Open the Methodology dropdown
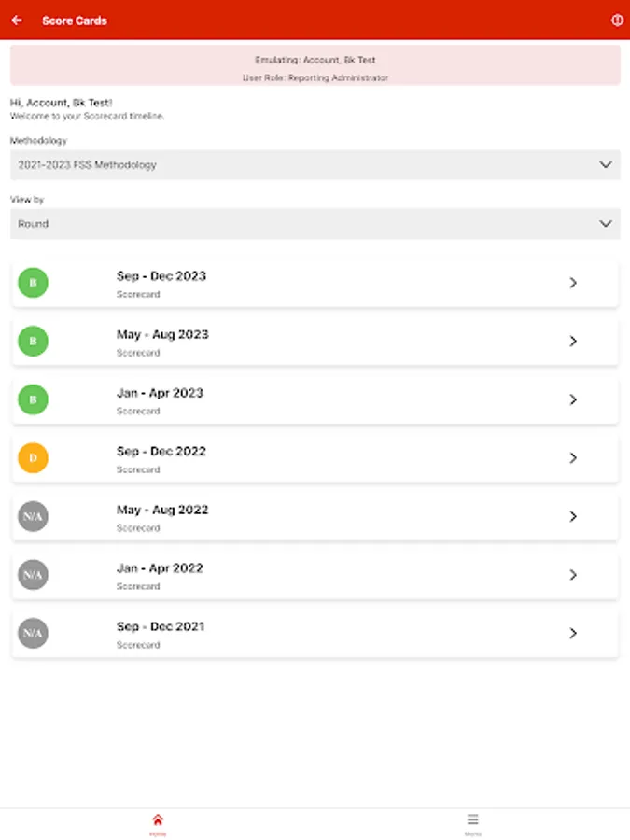The width and height of the screenshot is (630, 840). (315, 164)
